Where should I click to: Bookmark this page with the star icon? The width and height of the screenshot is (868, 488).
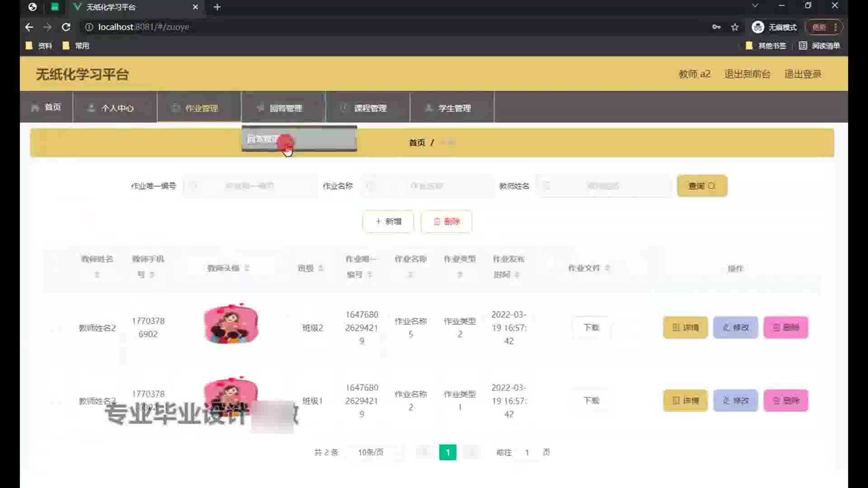pos(735,27)
